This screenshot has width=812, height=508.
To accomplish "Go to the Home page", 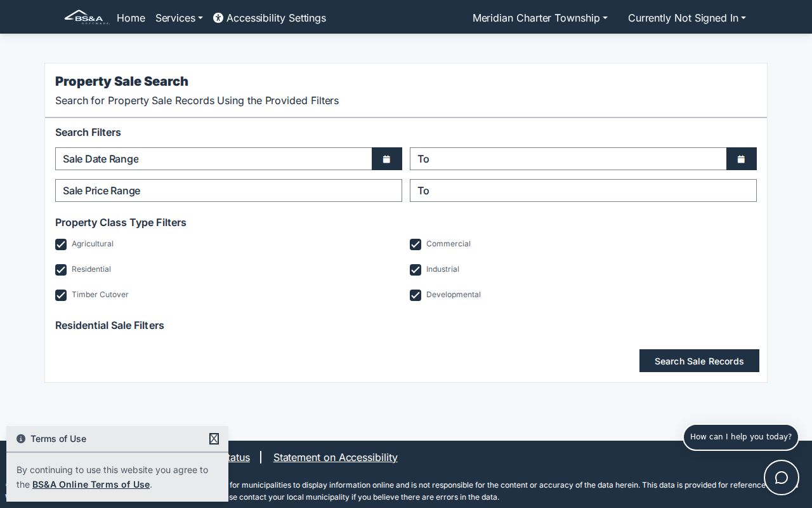I will [131, 18].
